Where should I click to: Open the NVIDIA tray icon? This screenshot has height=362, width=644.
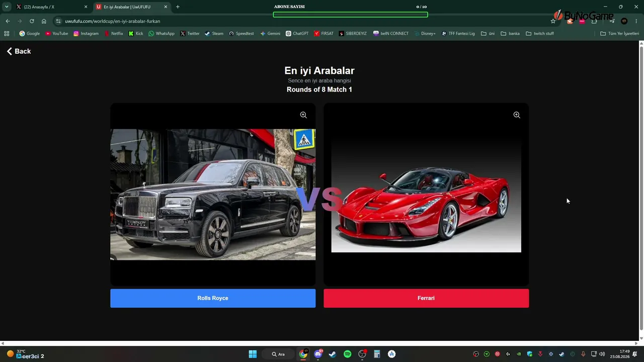519,354
